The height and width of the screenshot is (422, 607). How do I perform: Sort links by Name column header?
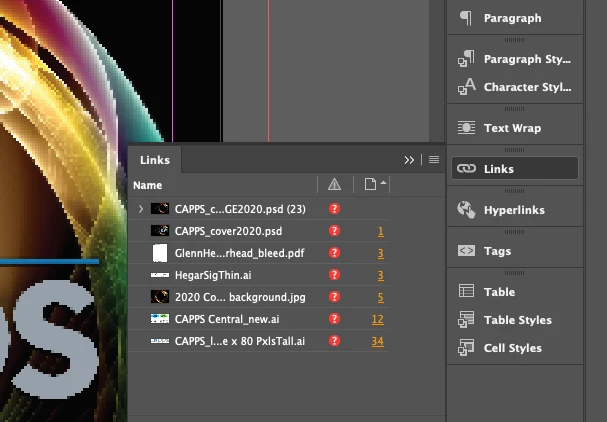click(147, 185)
